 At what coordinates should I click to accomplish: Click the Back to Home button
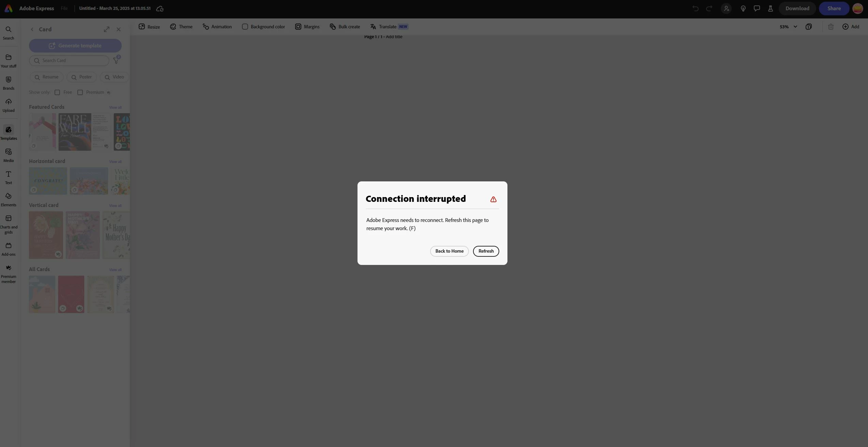click(x=449, y=251)
